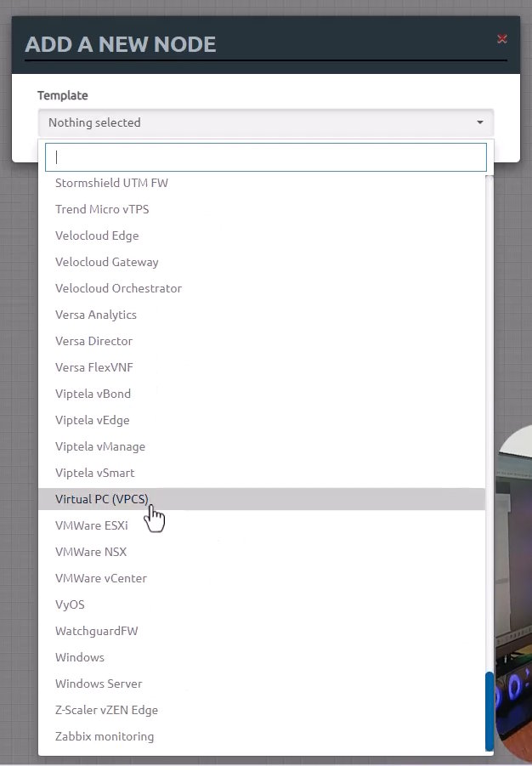Click the template search input field
532x766 pixels.
coord(266,157)
